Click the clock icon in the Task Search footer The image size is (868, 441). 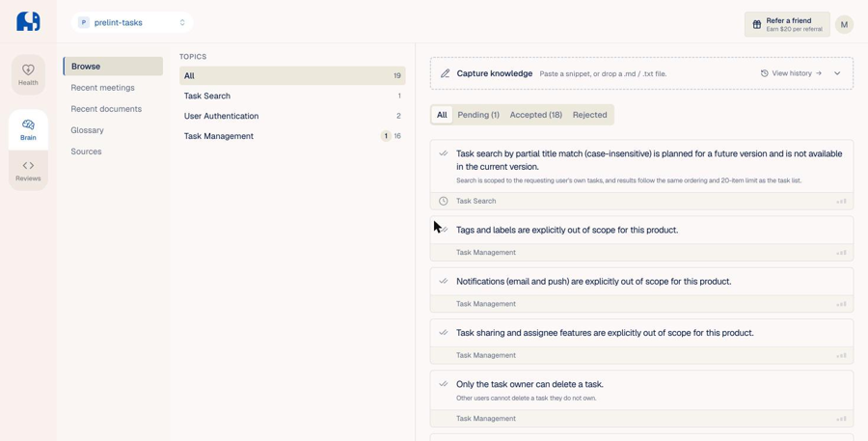coord(444,201)
